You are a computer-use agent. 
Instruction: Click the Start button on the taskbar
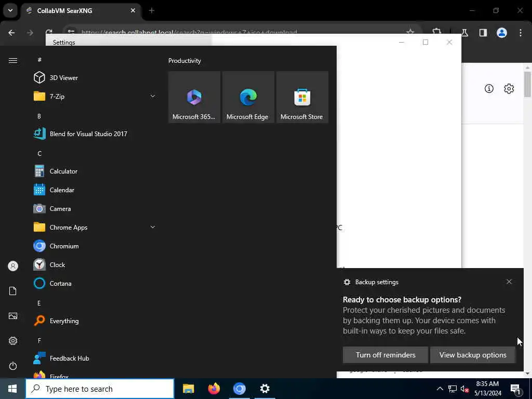coord(12,389)
